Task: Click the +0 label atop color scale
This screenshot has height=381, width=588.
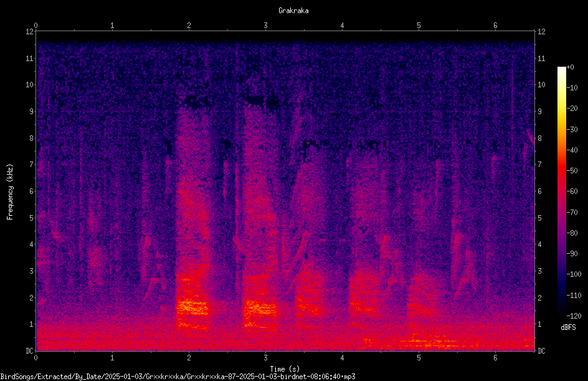Action: pos(570,67)
